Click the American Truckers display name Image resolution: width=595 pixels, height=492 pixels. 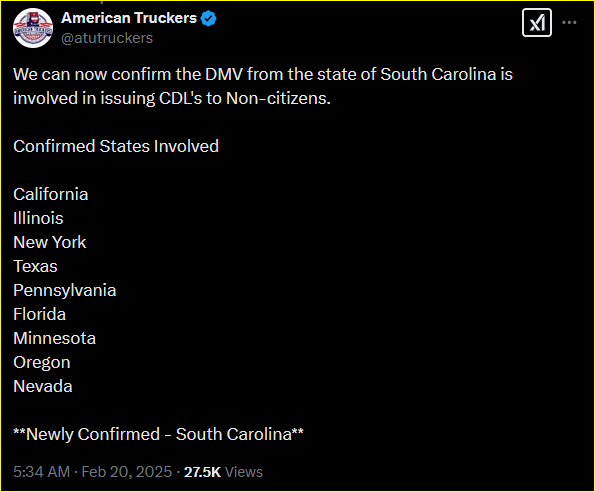[129, 18]
